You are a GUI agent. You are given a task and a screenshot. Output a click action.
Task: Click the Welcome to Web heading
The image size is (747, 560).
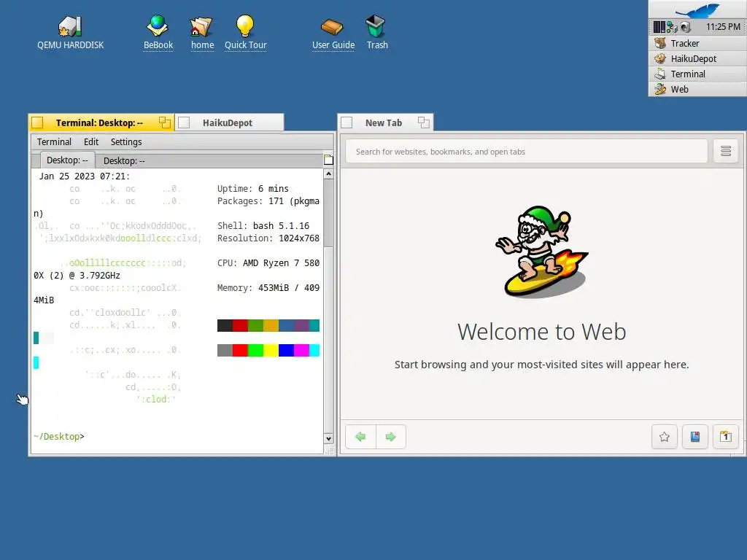[x=542, y=332]
